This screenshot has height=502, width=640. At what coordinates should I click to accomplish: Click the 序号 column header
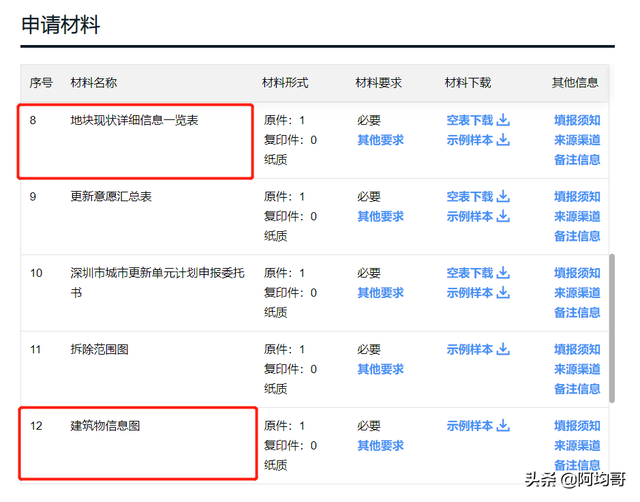click(41, 82)
